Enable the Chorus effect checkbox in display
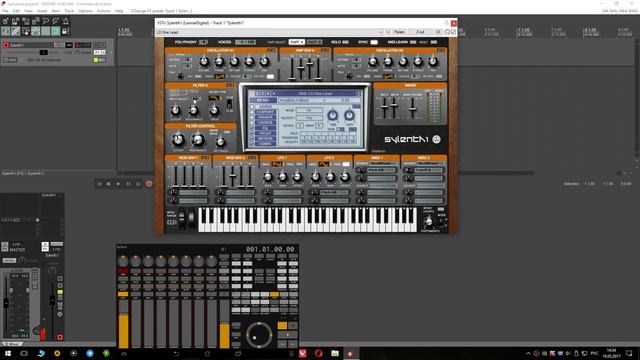This screenshot has width=640, height=360. [x=252, y=122]
